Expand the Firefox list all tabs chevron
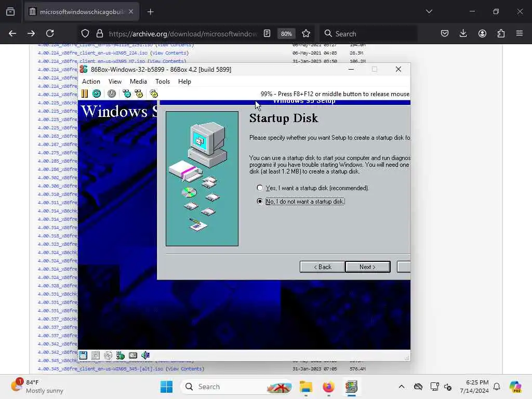 (x=429, y=11)
